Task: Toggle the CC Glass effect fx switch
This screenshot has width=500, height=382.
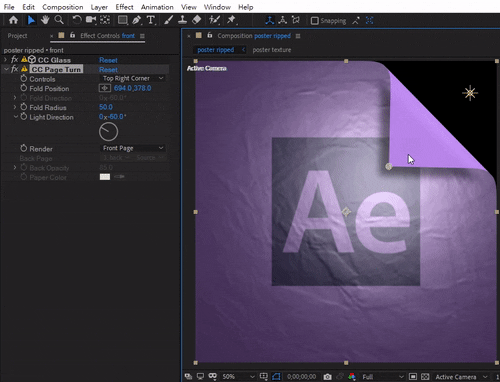Action: click(14, 60)
